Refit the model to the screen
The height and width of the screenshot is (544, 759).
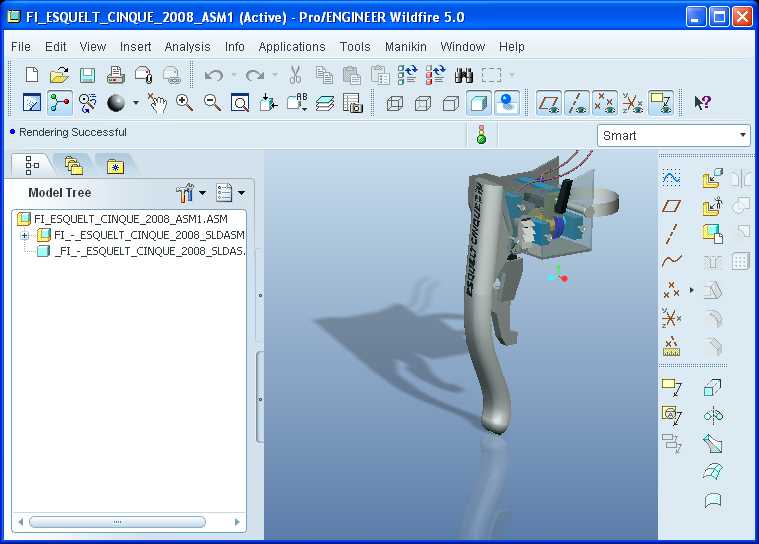coord(240,103)
